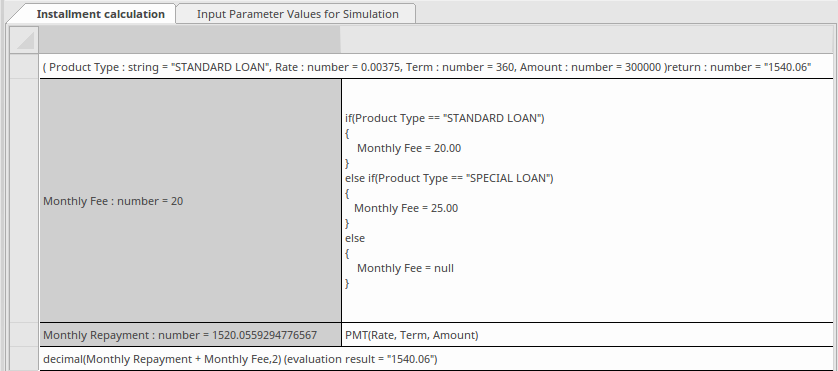Click the gray column header above variable names
Image resolution: width=838 pixels, height=371 pixels.
190,40
